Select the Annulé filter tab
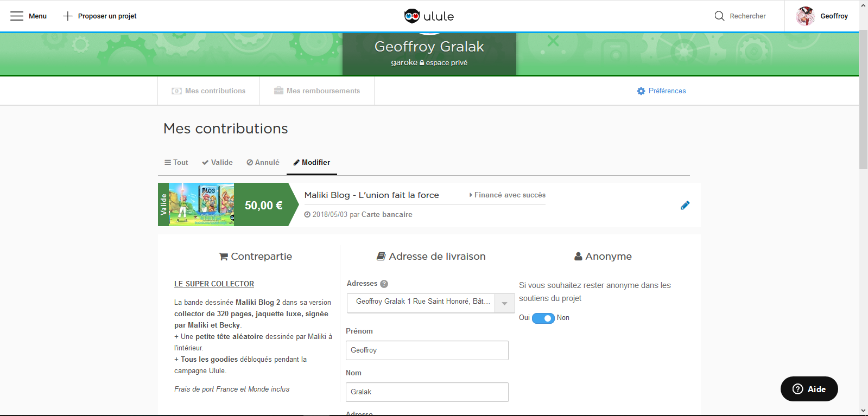Screen dimensions: 868x416 pos(263,163)
